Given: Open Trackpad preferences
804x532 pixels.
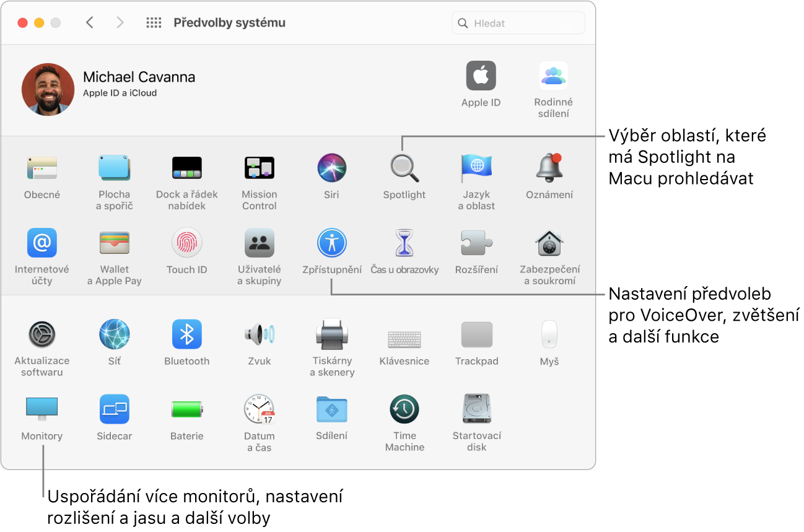Looking at the screenshot, I should point(476,334).
